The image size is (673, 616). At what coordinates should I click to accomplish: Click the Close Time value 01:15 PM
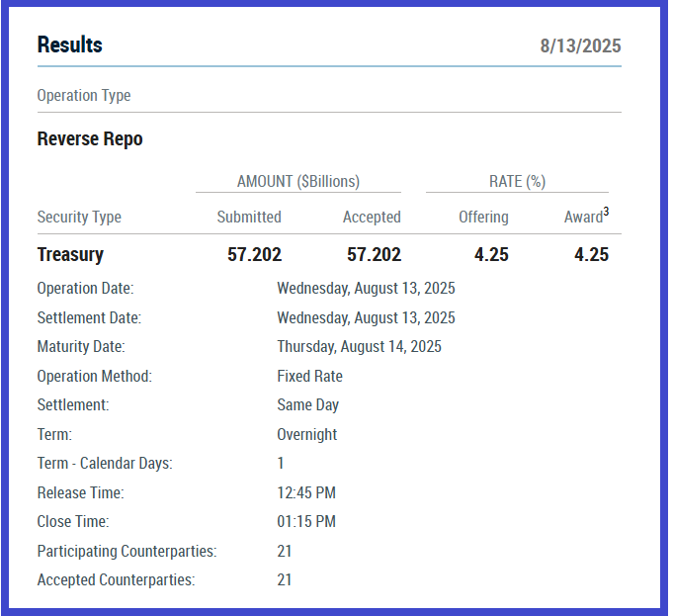pos(306,521)
